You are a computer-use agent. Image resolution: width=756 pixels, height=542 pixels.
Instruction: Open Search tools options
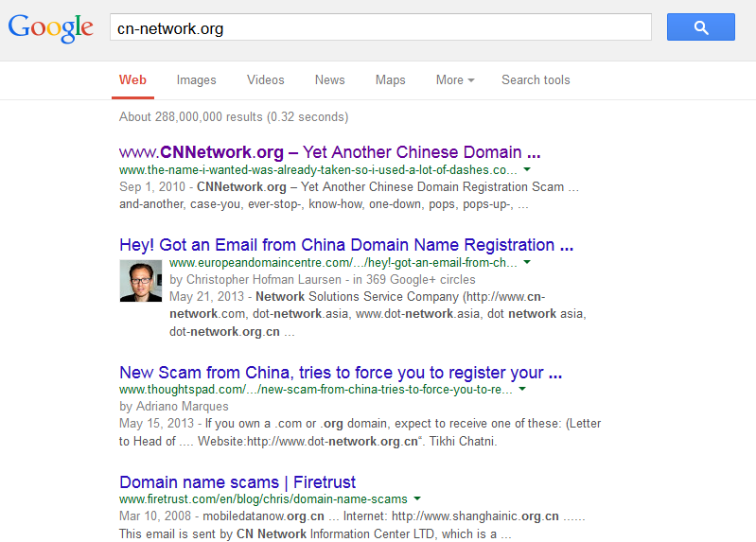click(536, 80)
